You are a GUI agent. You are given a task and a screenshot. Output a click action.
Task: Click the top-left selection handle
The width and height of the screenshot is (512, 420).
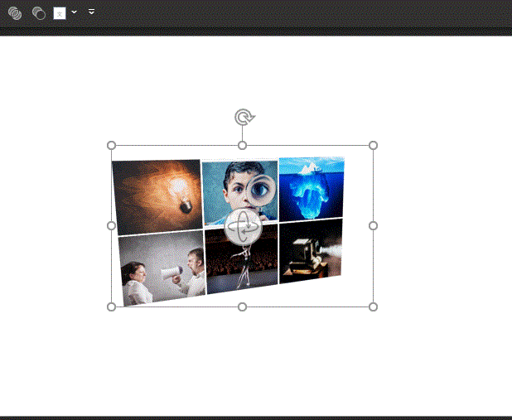(x=111, y=145)
